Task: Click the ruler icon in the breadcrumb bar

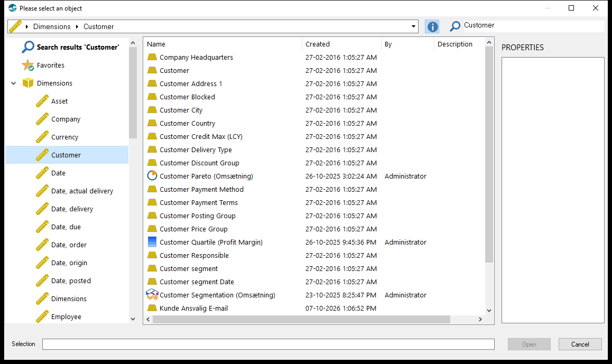Action: coord(15,26)
